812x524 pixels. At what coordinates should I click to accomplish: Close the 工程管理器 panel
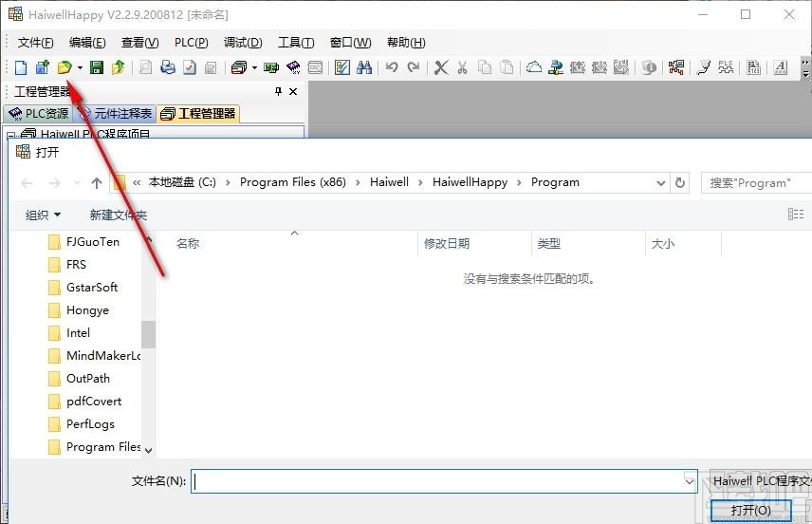[x=293, y=92]
